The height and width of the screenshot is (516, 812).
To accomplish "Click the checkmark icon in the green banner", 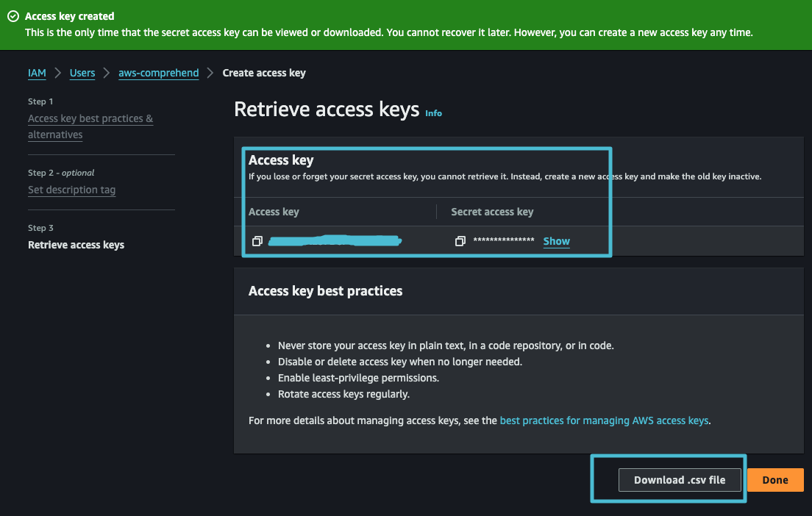I will 13,15.
